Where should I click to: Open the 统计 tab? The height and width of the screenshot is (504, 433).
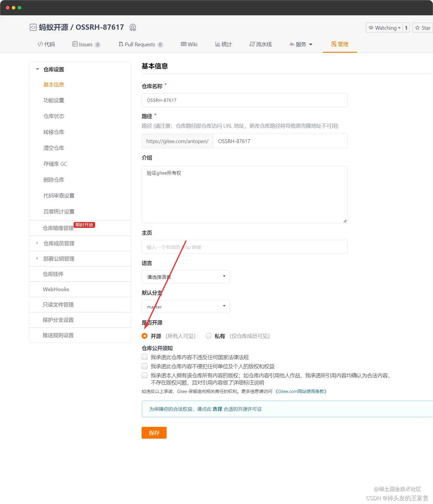pyautogui.click(x=223, y=44)
